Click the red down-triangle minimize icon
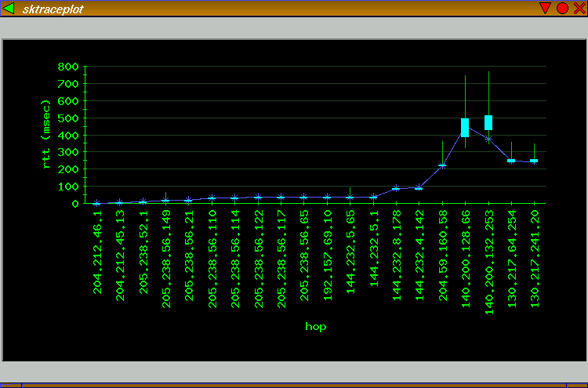 545,9
